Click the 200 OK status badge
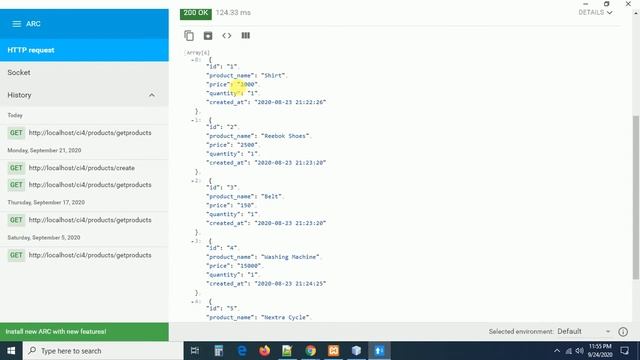Viewport: 640px width, 360px height. 196,13
